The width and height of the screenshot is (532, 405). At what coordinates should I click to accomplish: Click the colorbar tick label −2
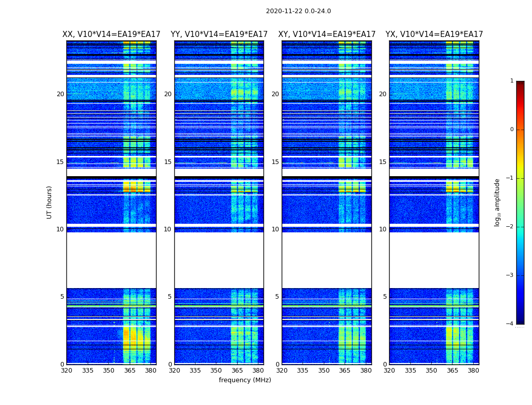point(510,227)
